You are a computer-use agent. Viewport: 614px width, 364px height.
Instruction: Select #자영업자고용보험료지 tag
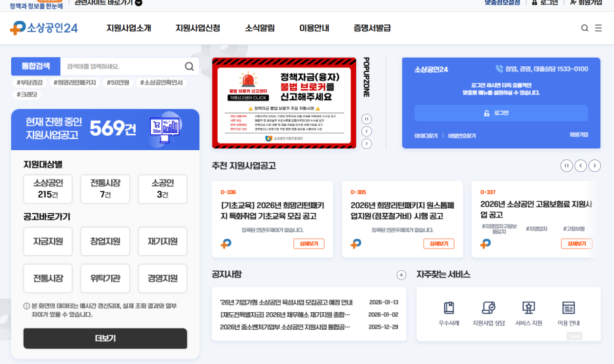tap(499, 229)
